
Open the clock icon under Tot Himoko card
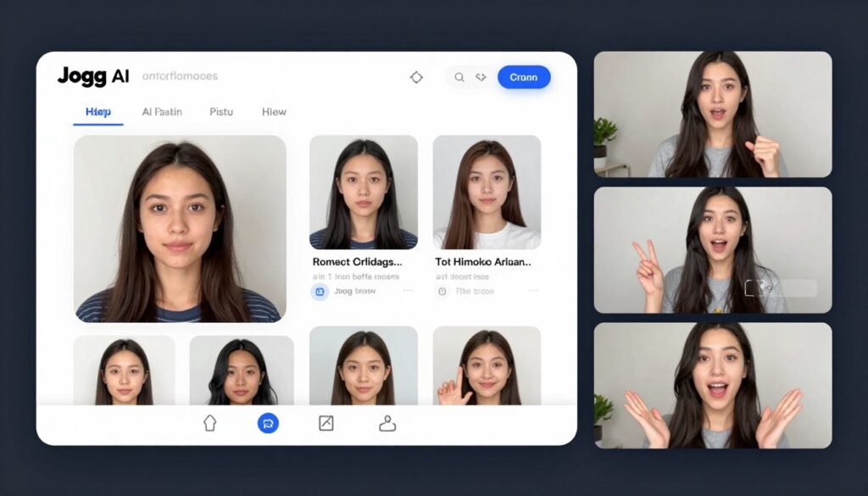click(x=442, y=291)
